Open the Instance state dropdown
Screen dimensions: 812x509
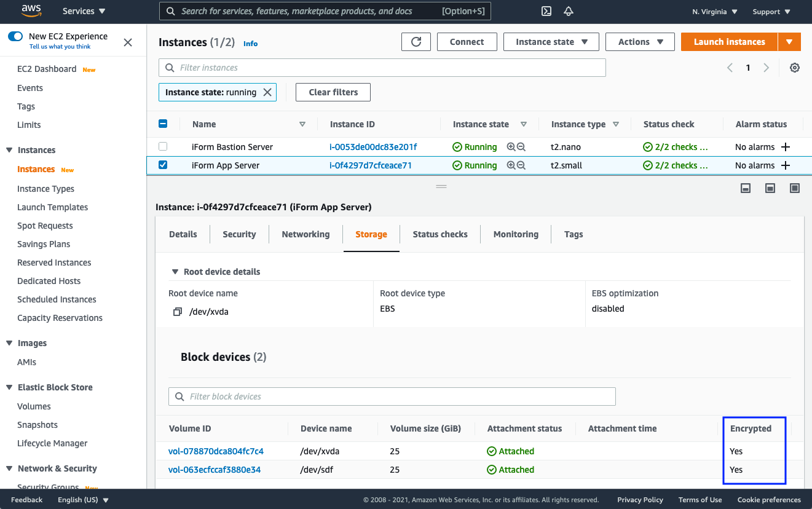552,42
